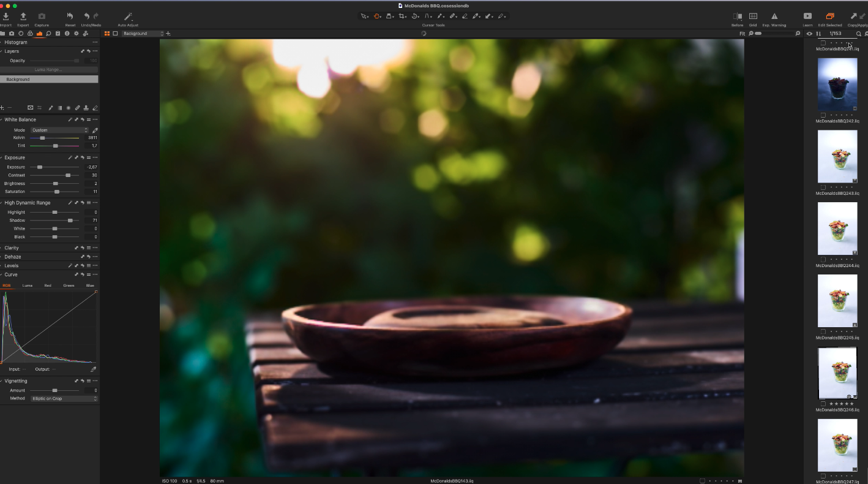Toggle browser eye visibility icon
868x484 pixels.
809,34
